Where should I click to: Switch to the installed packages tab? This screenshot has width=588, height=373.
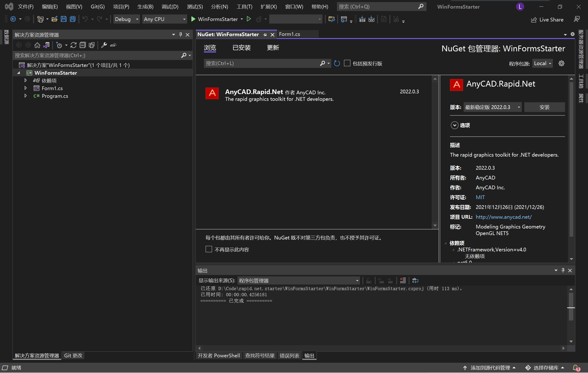click(x=241, y=48)
